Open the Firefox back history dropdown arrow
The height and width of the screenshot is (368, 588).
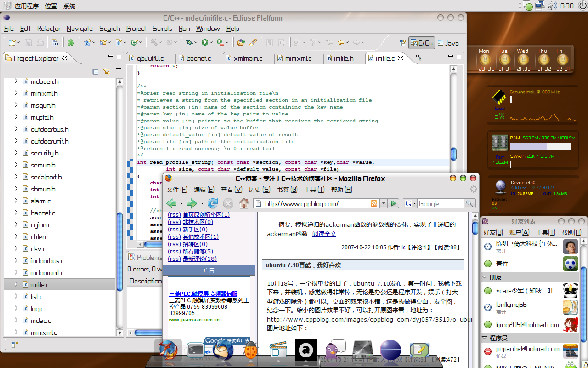181,203
